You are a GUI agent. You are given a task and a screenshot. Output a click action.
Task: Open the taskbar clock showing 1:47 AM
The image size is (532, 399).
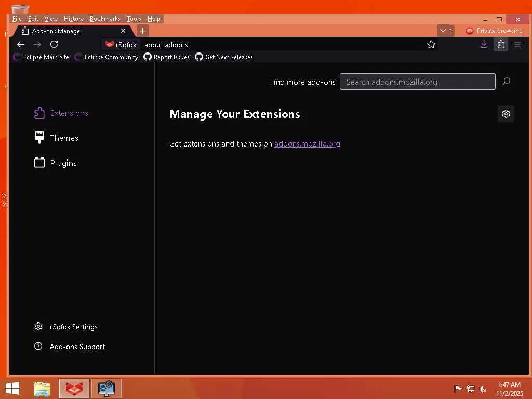click(x=509, y=389)
